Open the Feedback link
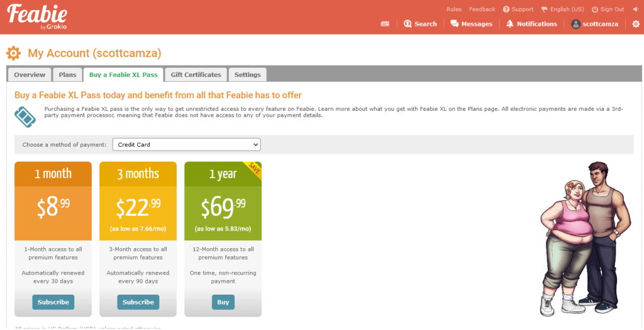 click(482, 9)
